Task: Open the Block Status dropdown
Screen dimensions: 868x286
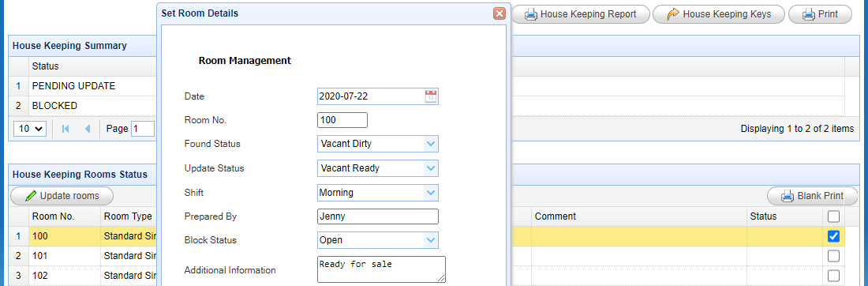Action: click(431, 240)
